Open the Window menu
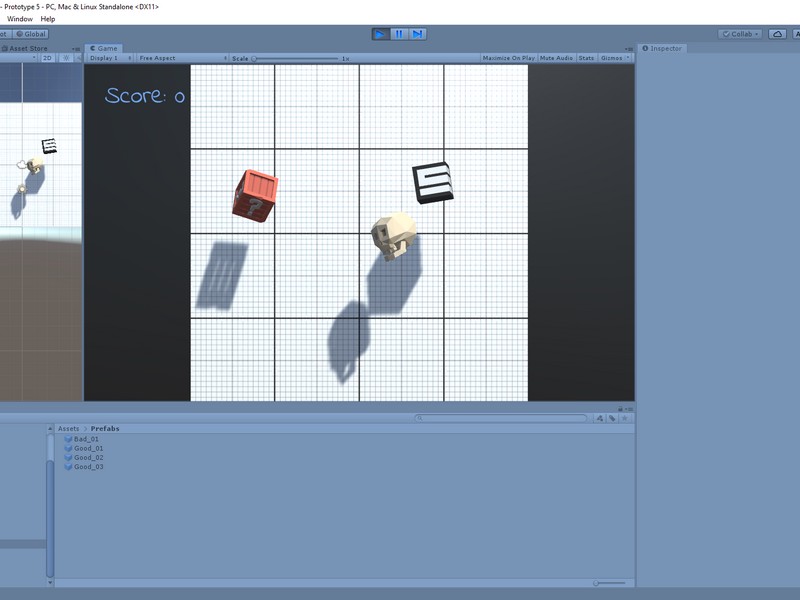The width and height of the screenshot is (800, 600). click(x=20, y=19)
